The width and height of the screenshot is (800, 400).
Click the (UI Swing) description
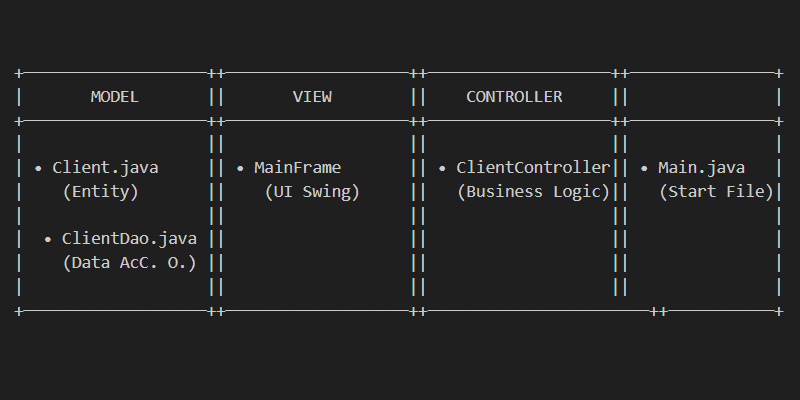click(x=312, y=192)
